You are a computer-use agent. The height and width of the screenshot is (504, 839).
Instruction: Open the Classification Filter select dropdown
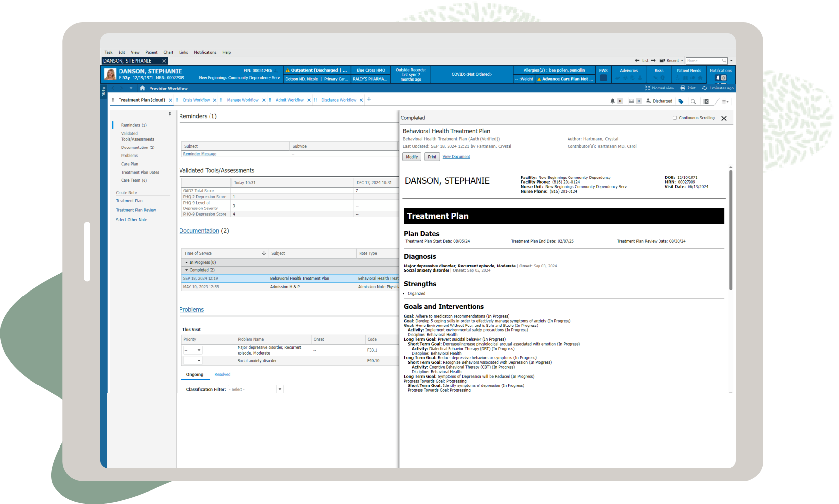click(x=255, y=389)
